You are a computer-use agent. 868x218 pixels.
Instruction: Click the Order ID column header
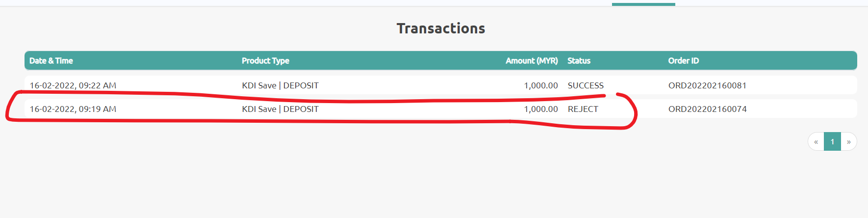click(x=683, y=61)
